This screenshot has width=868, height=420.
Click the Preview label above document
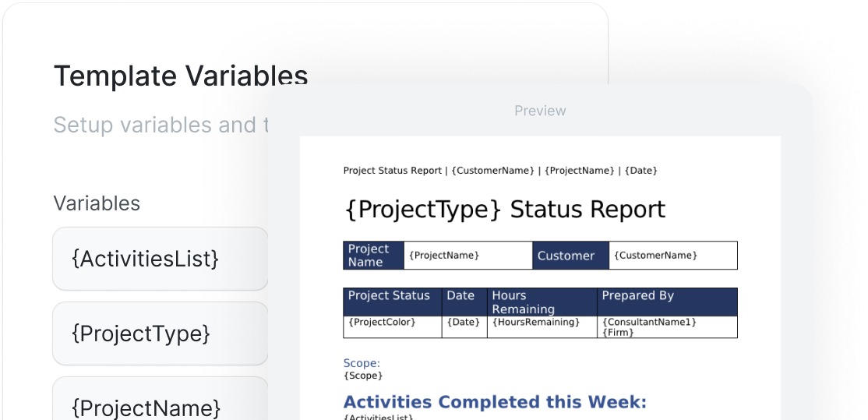[540, 111]
